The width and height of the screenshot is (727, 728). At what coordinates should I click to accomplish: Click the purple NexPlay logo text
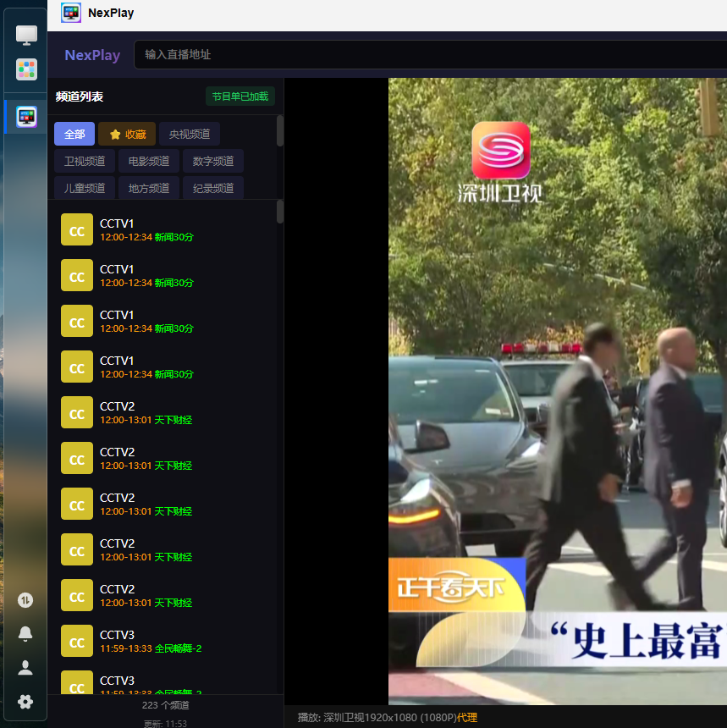click(x=92, y=55)
